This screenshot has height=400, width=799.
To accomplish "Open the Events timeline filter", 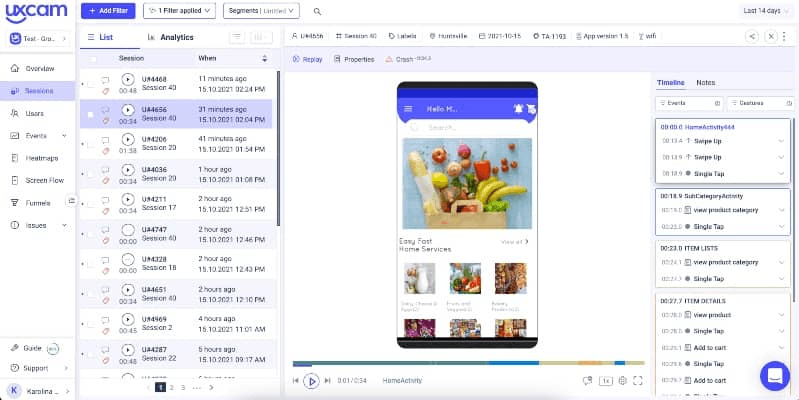I will (689, 103).
